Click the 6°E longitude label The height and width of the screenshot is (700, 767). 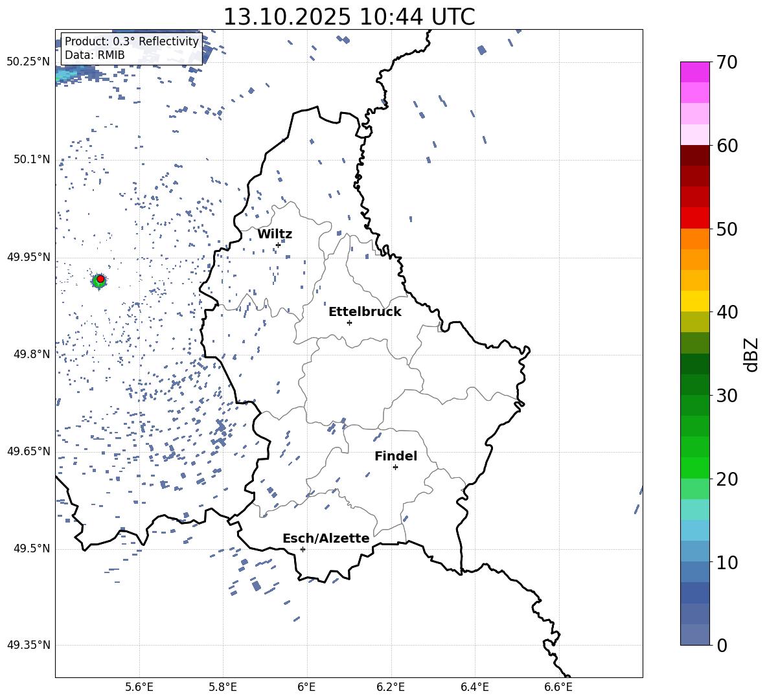click(306, 687)
